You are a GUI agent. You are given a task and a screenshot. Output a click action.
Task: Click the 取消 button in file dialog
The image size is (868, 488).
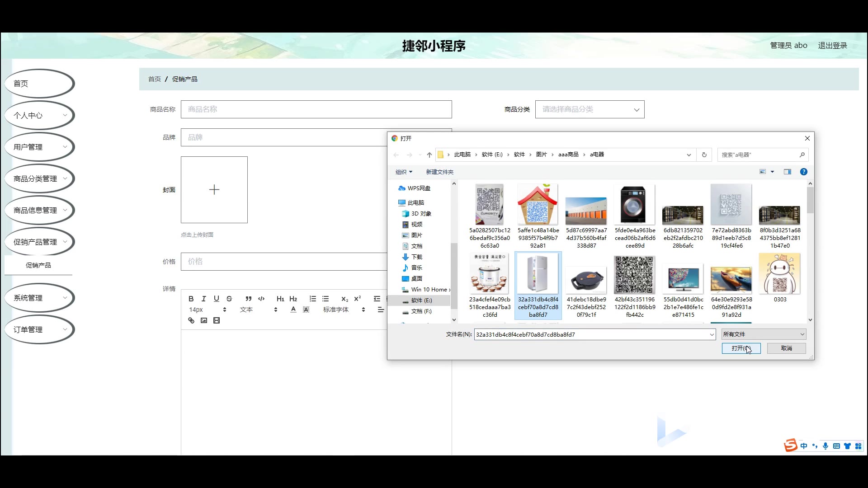coord(786,348)
